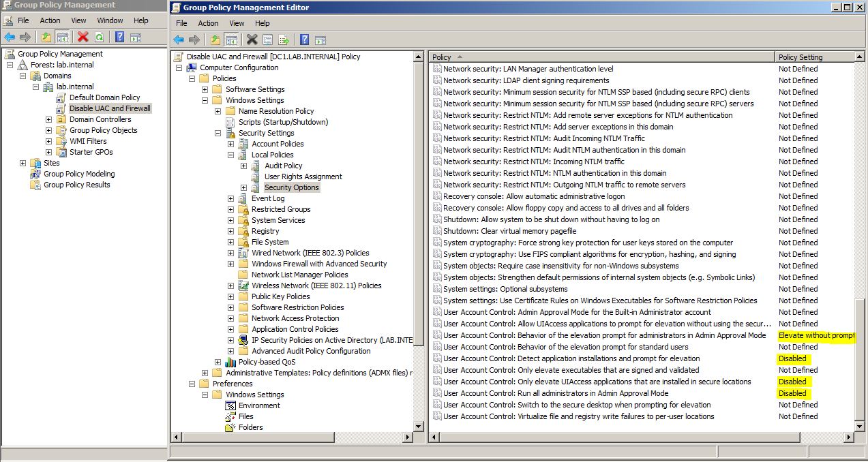Click Show/Hide Console Tree icon in Group Policy Management
The height and width of the screenshot is (462, 868).
(x=62, y=37)
